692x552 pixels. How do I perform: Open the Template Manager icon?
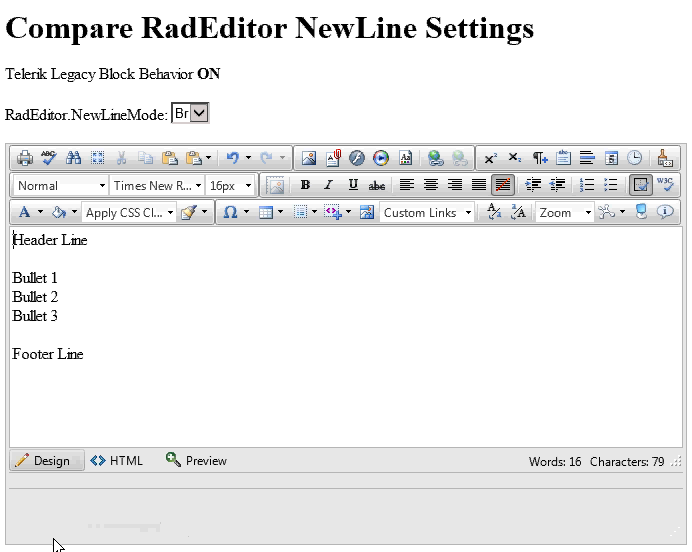coord(405,158)
